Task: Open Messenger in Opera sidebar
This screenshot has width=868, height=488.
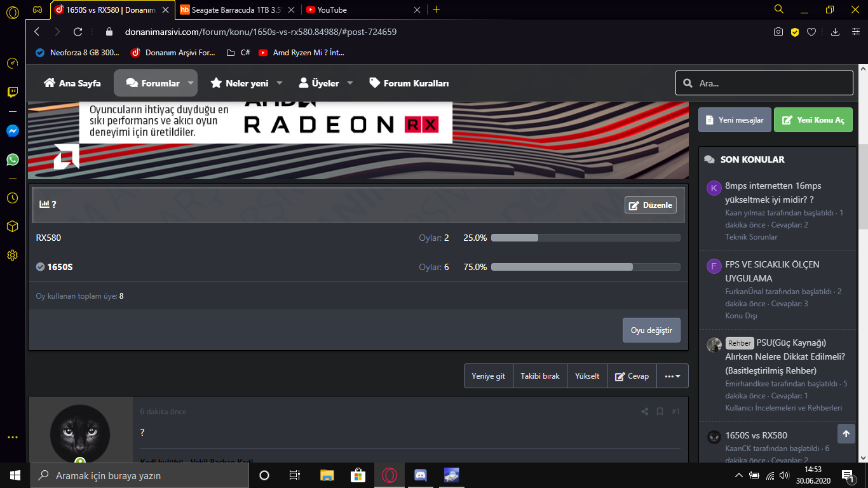Action: point(12,131)
